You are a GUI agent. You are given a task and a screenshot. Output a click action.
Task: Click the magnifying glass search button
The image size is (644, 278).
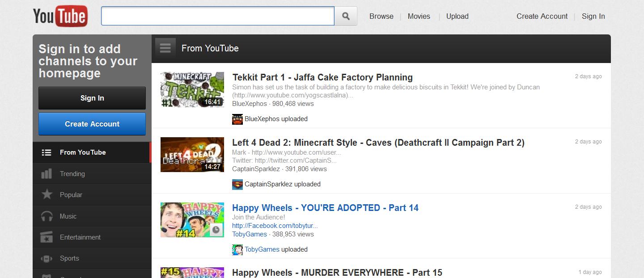coord(346,16)
